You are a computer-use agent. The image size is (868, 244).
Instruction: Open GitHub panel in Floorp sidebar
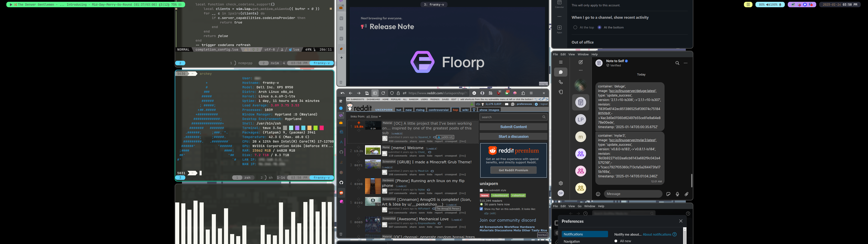pyautogui.click(x=341, y=183)
